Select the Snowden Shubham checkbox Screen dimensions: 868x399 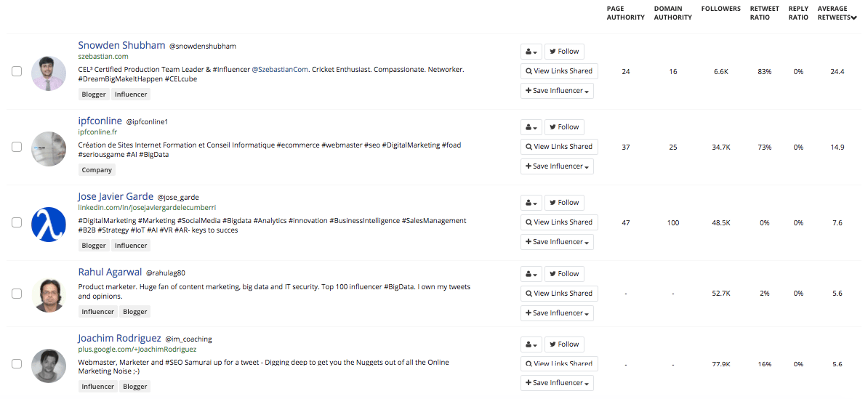point(17,71)
